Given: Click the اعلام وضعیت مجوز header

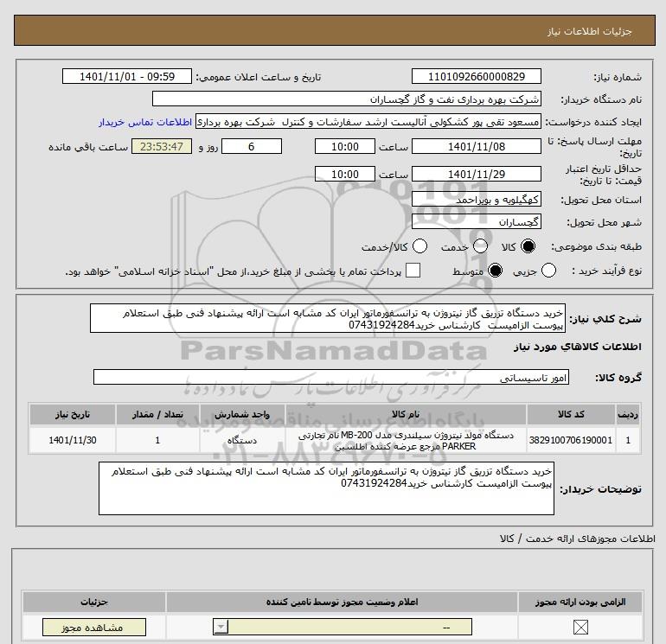Looking at the screenshot, I should pyautogui.click(x=342, y=603).
